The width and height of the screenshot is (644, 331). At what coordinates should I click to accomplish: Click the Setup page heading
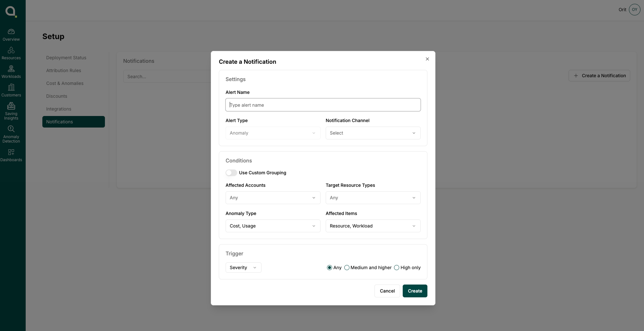click(x=53, y=36)
